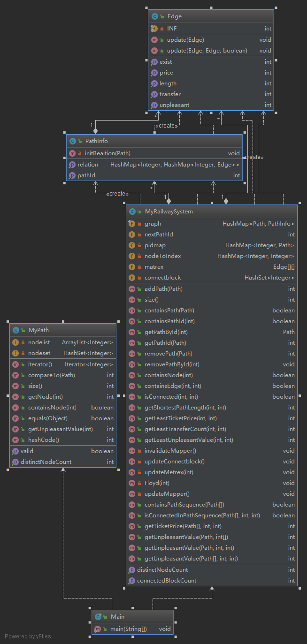Click method icon beside getTicketPrice(Path[], int, int)

coord(132,526)
